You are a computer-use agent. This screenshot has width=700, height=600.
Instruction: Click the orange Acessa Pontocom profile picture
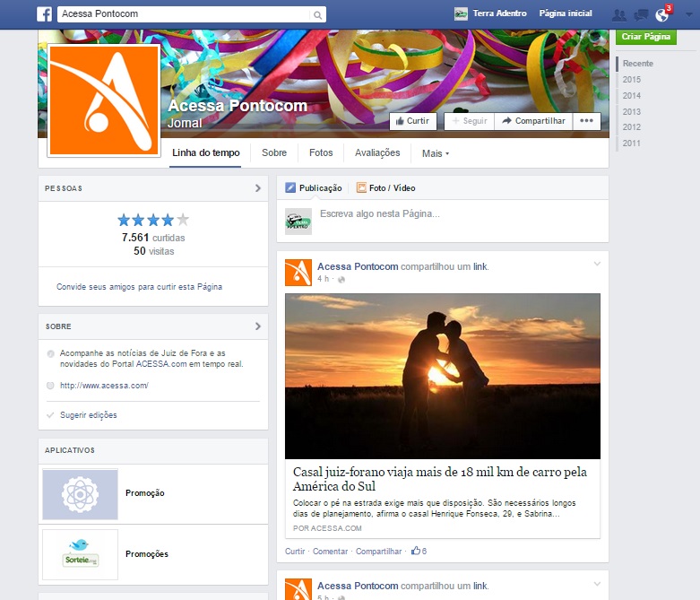(x=104, y=100)
